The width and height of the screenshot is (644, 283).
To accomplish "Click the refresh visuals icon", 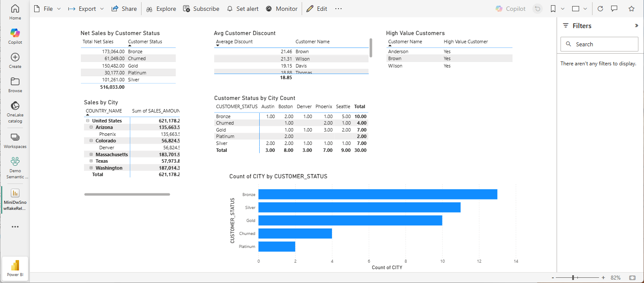I will [x=600, y=9].
